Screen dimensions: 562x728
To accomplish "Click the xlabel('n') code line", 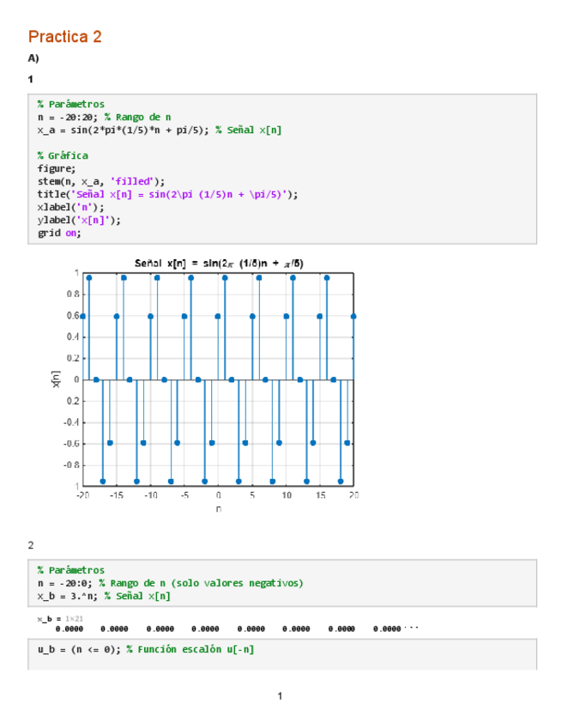I will coord(70,207).
